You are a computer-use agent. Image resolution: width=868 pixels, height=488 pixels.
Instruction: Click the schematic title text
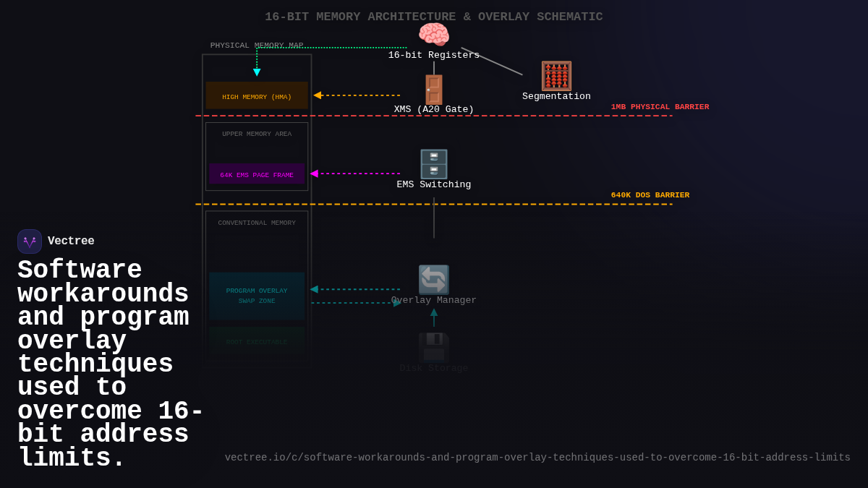click(434, 16)
